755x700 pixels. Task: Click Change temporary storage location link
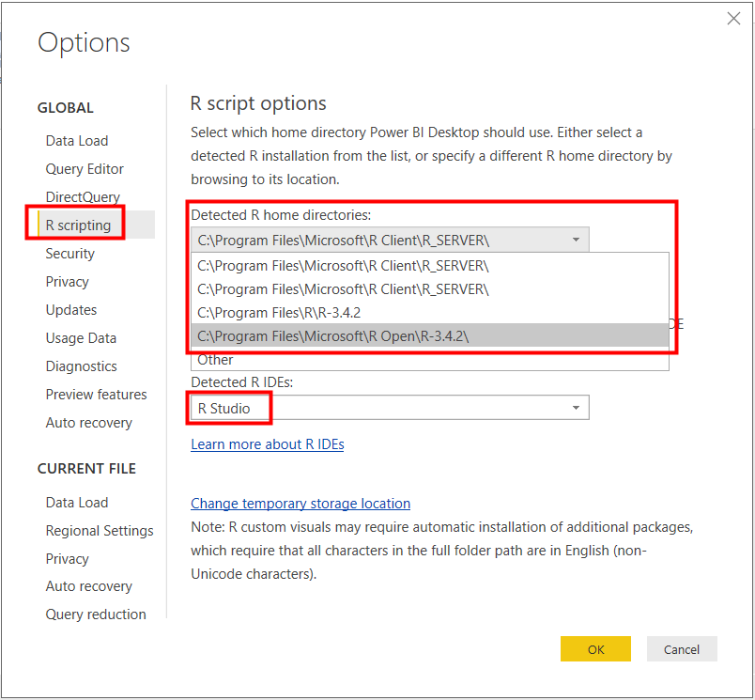coord(300,504)
